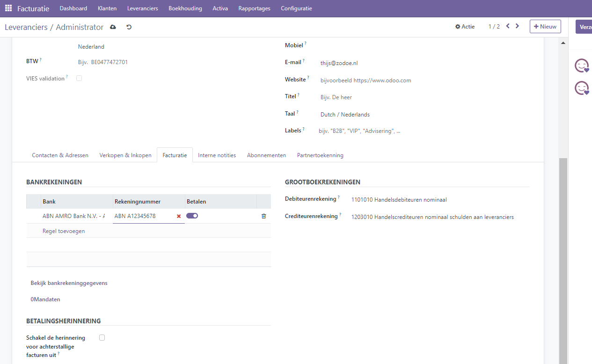Image resolution: width=592 pixels, height=364 pixels.
Task: Enable the VIES validation checkbox
Action: (x=79, y=78)
